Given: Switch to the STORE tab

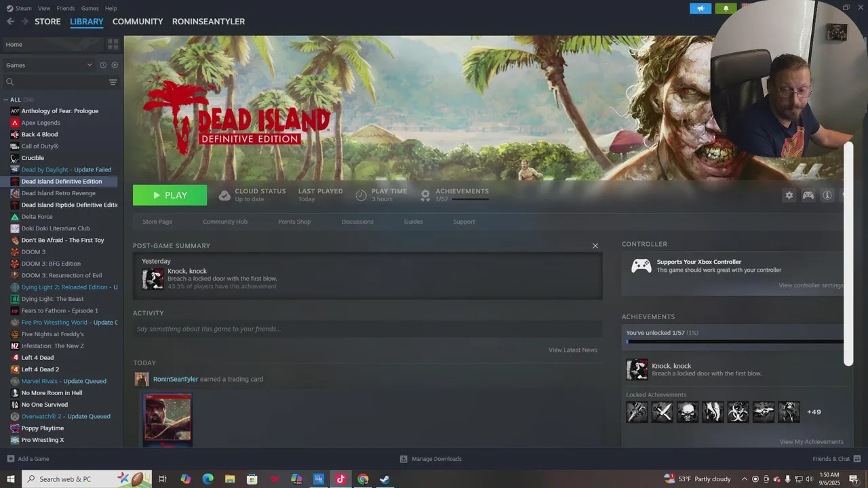Looking at the screenshot, I should (x=47, y=22).
